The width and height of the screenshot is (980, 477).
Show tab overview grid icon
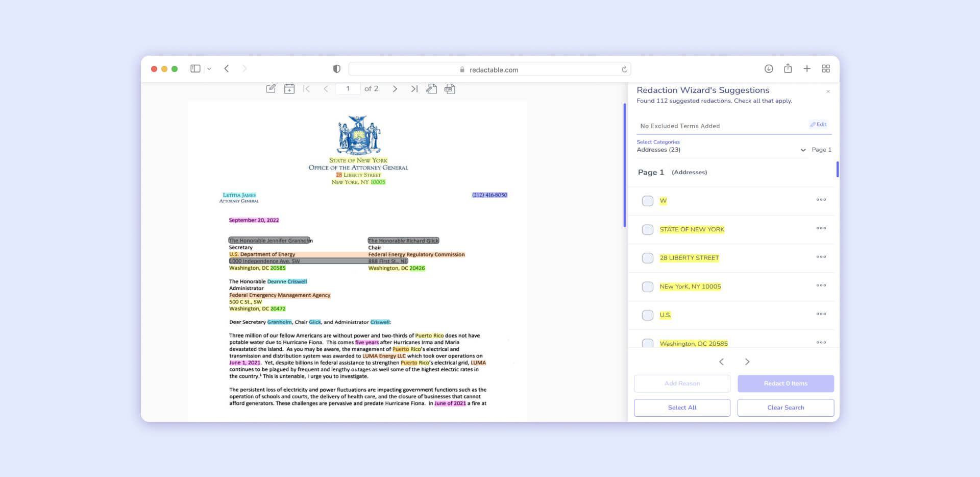click(826, 68)
